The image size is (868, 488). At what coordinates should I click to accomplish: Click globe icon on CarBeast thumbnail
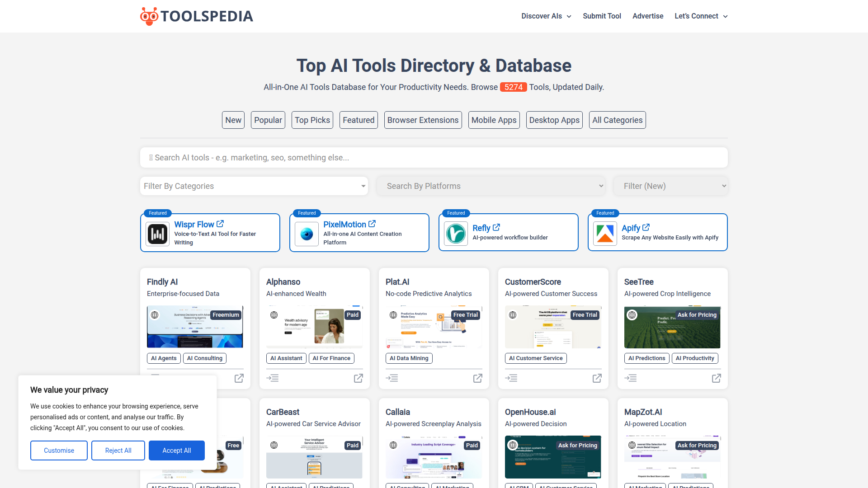[x=274, y=445]
